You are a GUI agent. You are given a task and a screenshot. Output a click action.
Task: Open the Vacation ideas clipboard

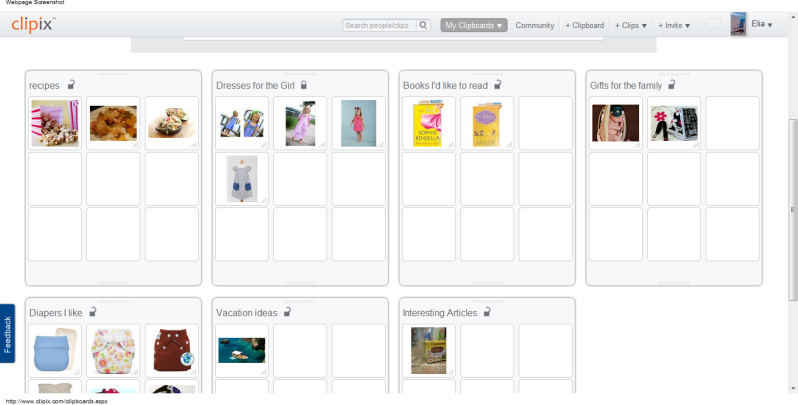pyautogui.click(x=246, y=312)
